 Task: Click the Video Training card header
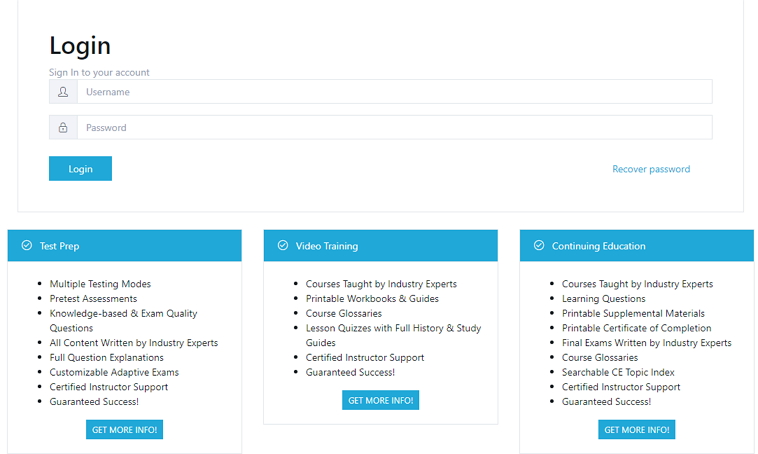click(x=380, y=246)
